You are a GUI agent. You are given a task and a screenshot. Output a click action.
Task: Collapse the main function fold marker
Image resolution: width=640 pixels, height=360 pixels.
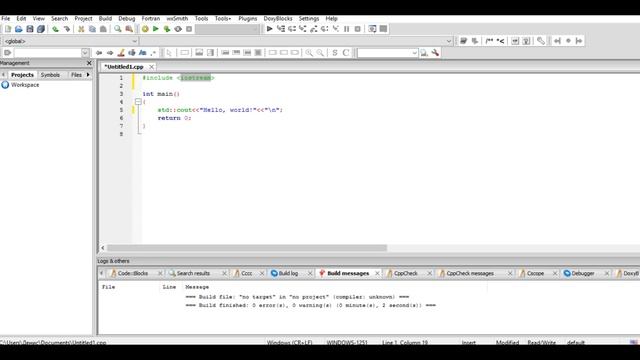(138, 102)
